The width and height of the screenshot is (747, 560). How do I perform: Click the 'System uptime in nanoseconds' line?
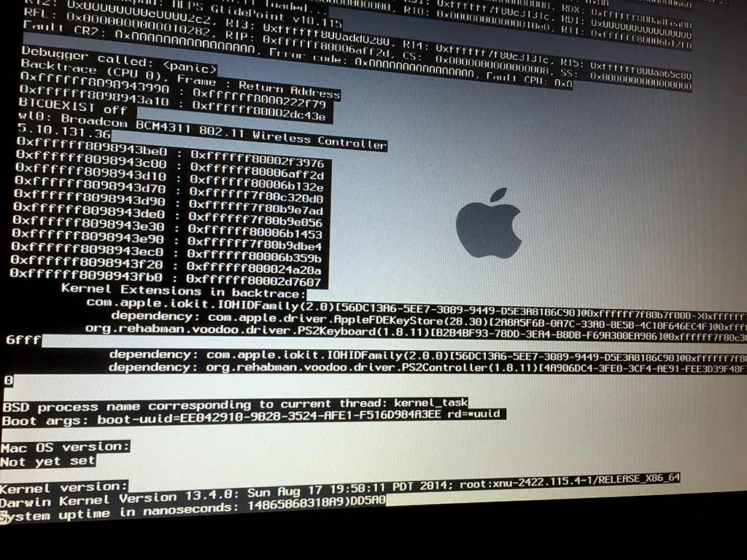pyautogui.click(x=193, y=508)
